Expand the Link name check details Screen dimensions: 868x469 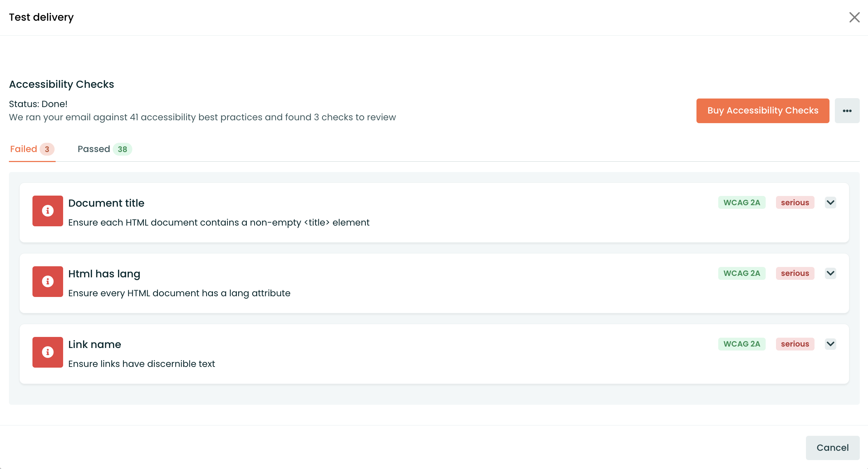click(x=831, y=344)
